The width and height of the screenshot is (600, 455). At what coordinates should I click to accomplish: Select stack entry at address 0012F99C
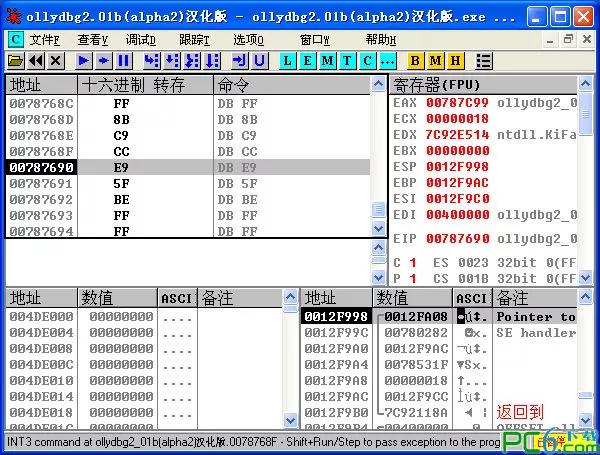coord(336,333)
